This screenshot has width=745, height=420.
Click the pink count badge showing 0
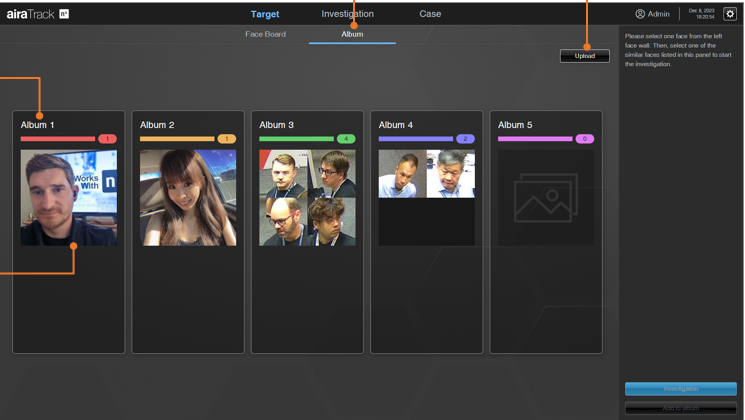tap(585, 139)
